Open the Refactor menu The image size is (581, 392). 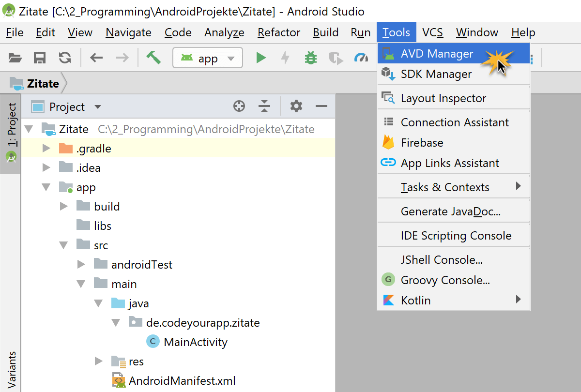279,32
